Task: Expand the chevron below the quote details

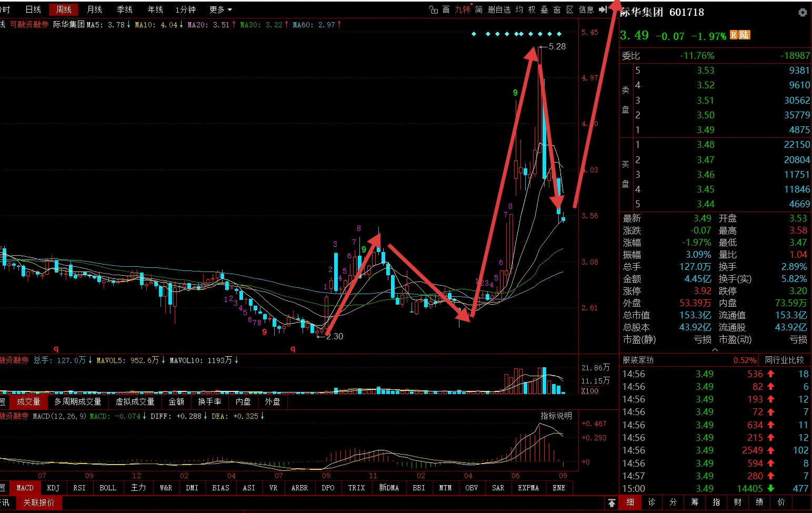Action: pyautogui.click(x=715, y=349)
